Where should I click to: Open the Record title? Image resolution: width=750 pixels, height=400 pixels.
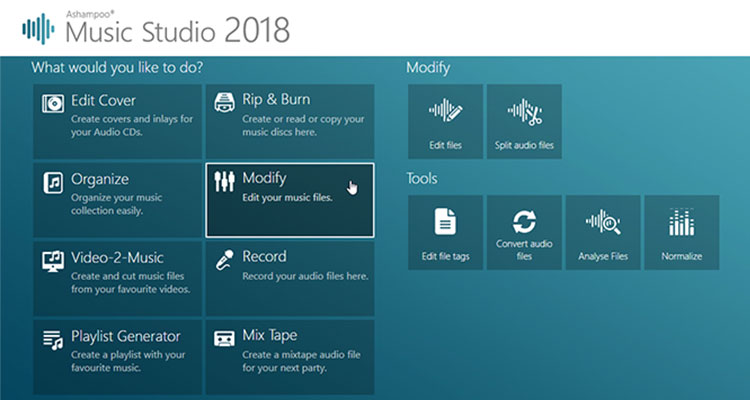click(x=265, y=256)
